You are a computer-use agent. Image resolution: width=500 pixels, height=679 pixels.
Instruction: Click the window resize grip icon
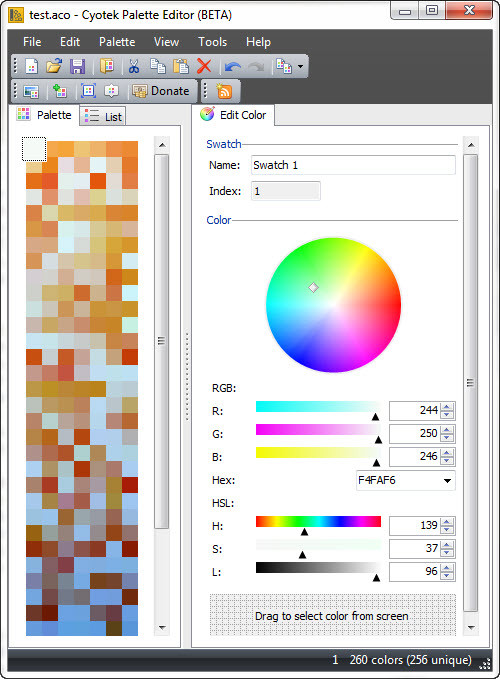pyautogui.click(x=485, y=663)
